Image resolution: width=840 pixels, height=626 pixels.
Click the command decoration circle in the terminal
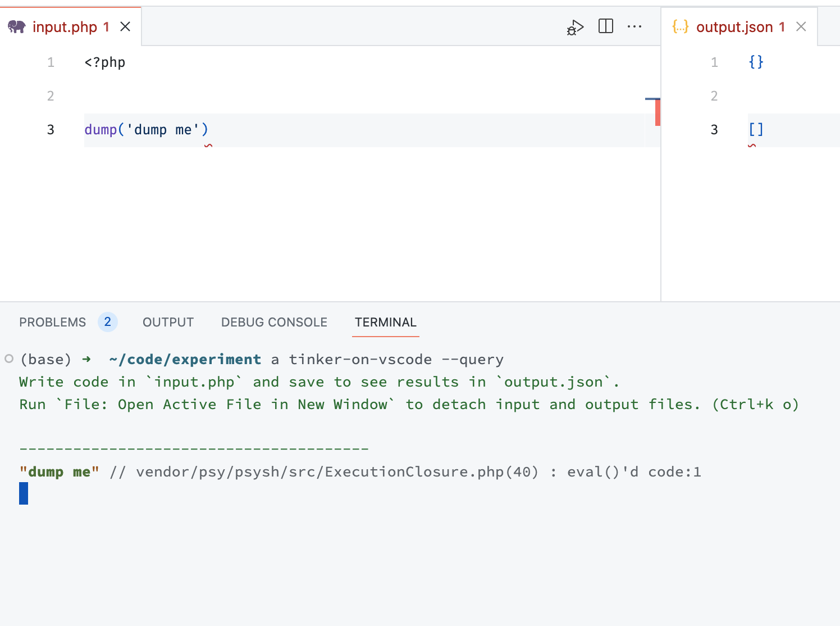coord(8,358)
